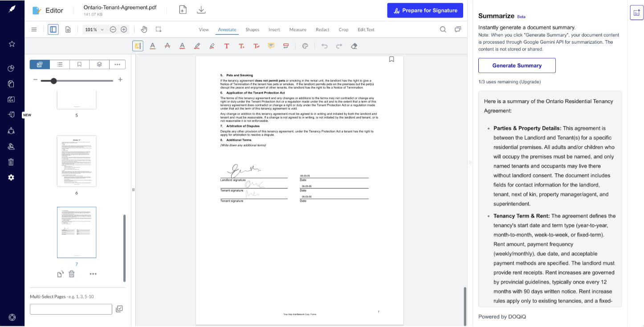Open document search with magnifier icon
644x327 pixels.
[x=443, y=29]
